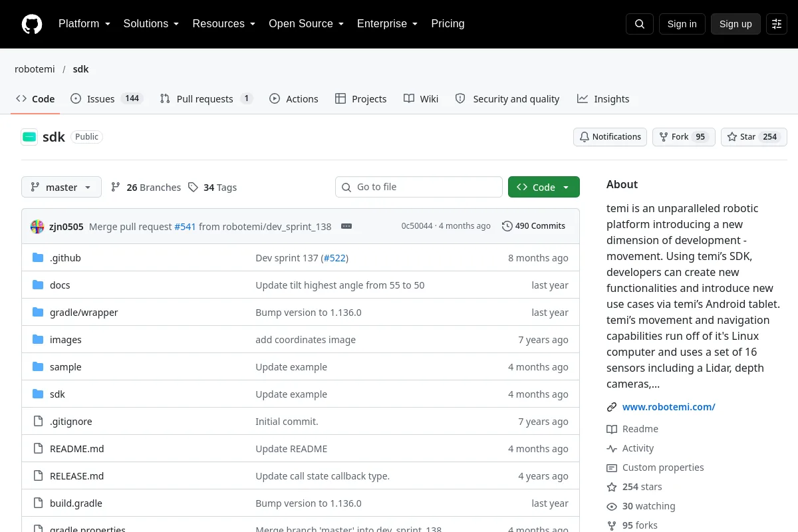Click the Sign in button

682,24
